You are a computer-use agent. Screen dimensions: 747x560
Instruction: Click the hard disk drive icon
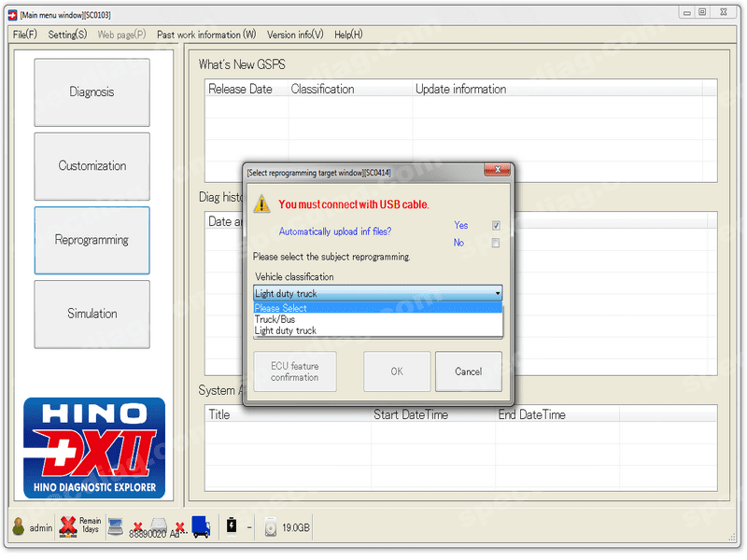point(271,526)
